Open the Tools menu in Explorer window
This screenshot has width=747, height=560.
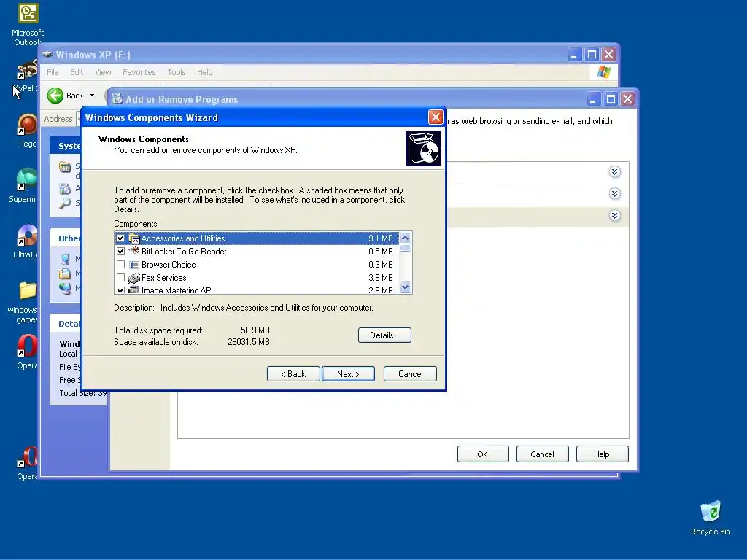[177, 72]
